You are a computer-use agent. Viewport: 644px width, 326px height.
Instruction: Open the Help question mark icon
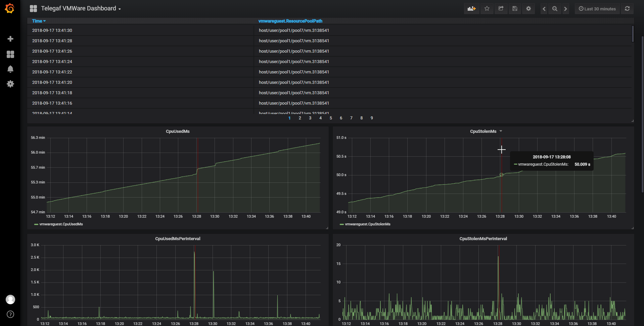pyautogui.click(x=10, y=314)
